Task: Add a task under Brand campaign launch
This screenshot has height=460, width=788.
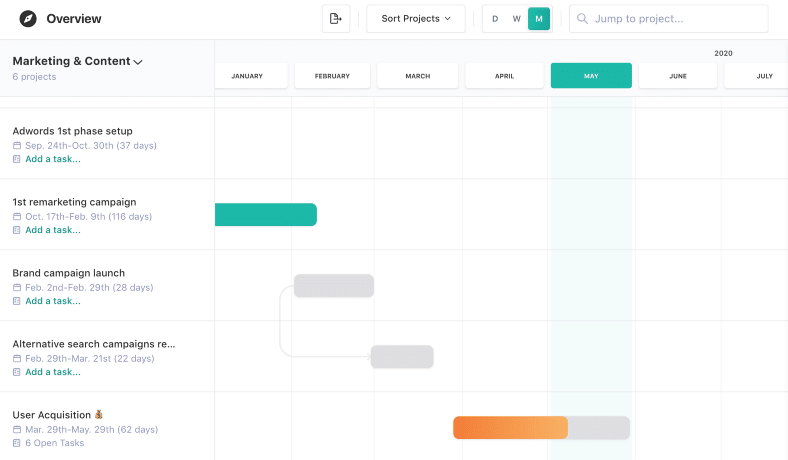Action: [53, 301]
